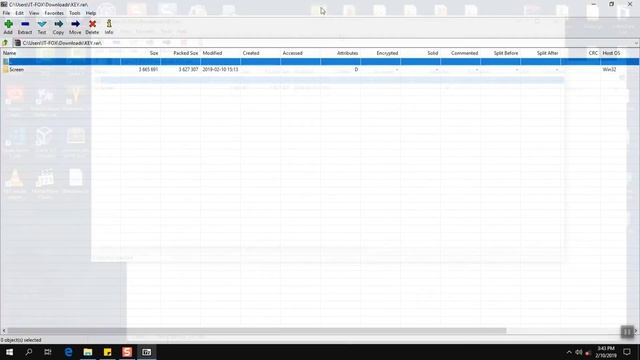Click the horizontal scrollbar left arrow
The image size is (640, 360).
tap(4, 331)
